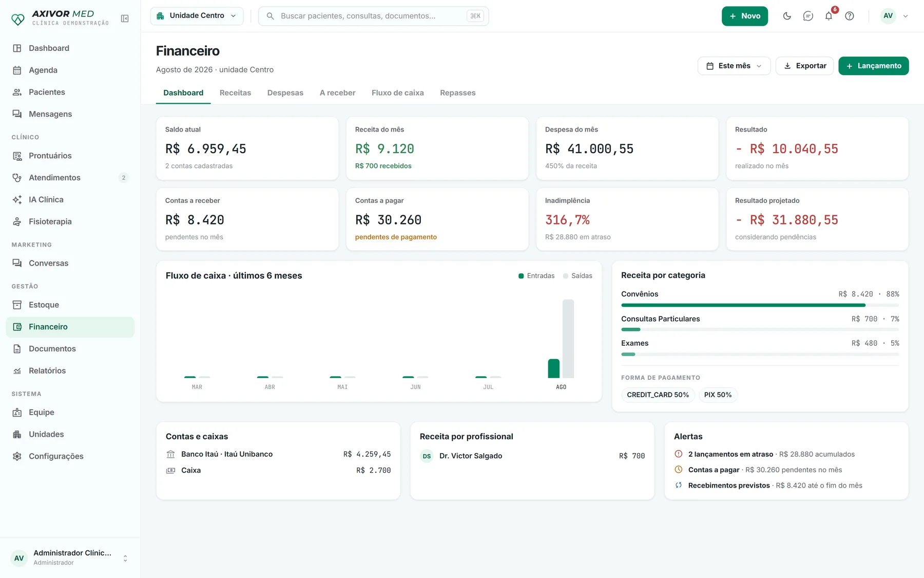
Task: Open the chat messages icon in header
Action: (808, 16)
